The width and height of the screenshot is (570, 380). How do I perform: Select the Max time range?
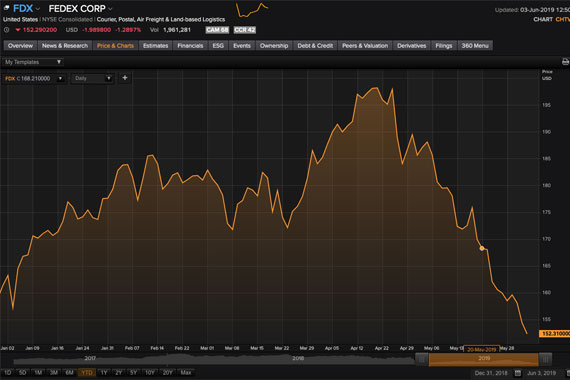click(186, 373)
